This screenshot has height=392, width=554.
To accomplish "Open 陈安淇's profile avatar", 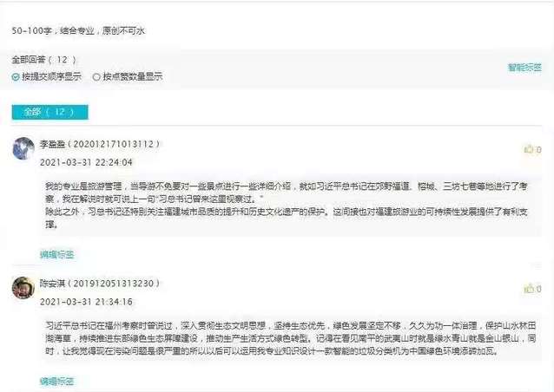I will coord(23,288).
